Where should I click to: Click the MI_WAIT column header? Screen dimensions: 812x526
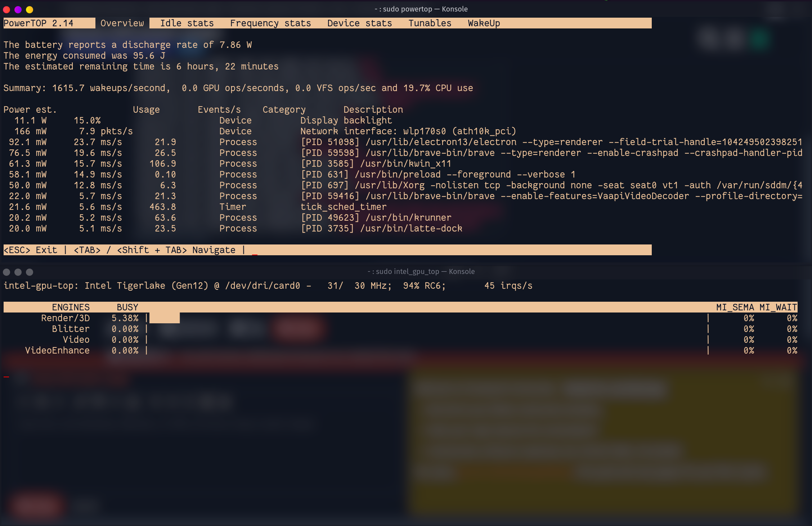[778, 307]
